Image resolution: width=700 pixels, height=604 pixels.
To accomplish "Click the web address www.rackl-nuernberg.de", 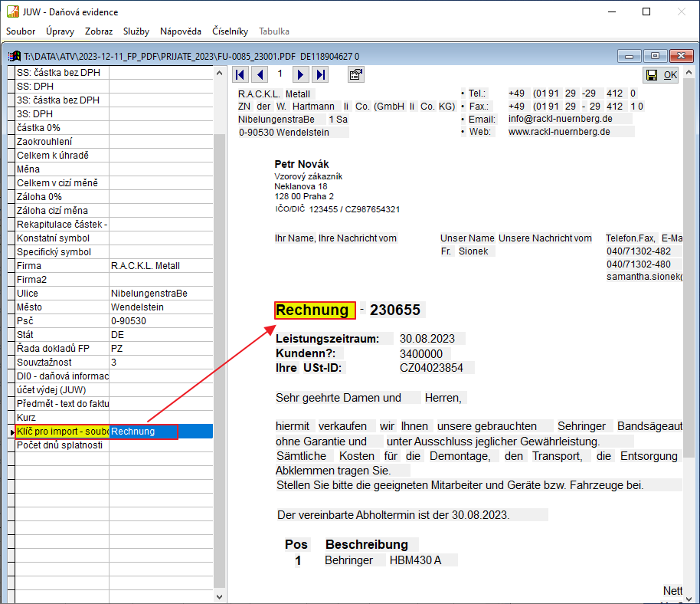I will point(559,132).
